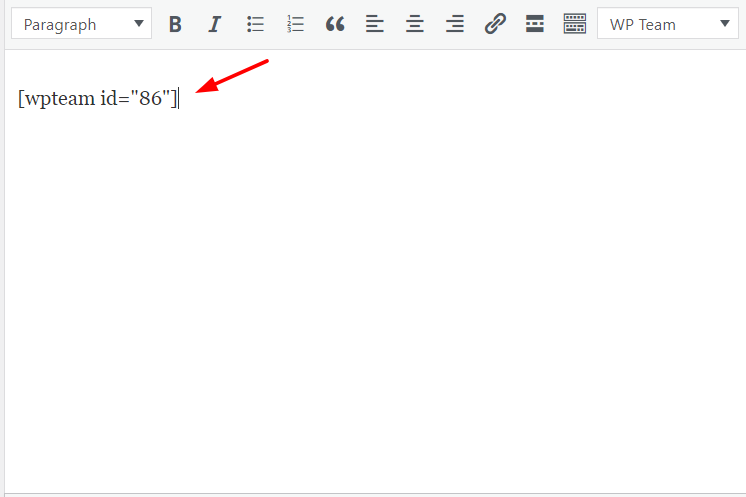Insert a bulleted list
Viewport: 746px width, 497px height.
(x=255, y=24)
